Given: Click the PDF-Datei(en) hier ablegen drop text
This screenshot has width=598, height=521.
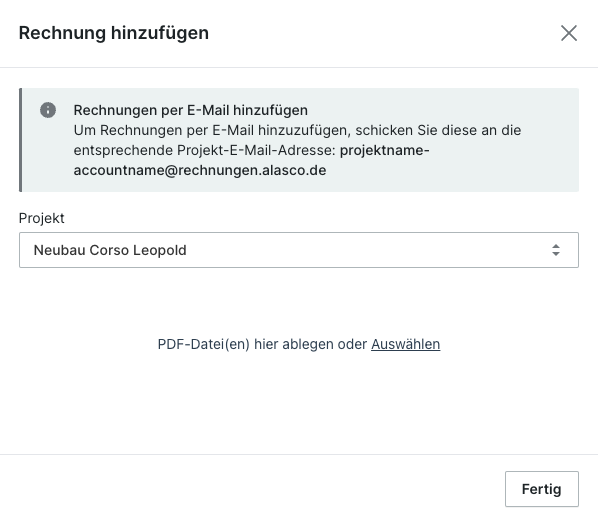Looking at the screenshot, I should 262,344.
